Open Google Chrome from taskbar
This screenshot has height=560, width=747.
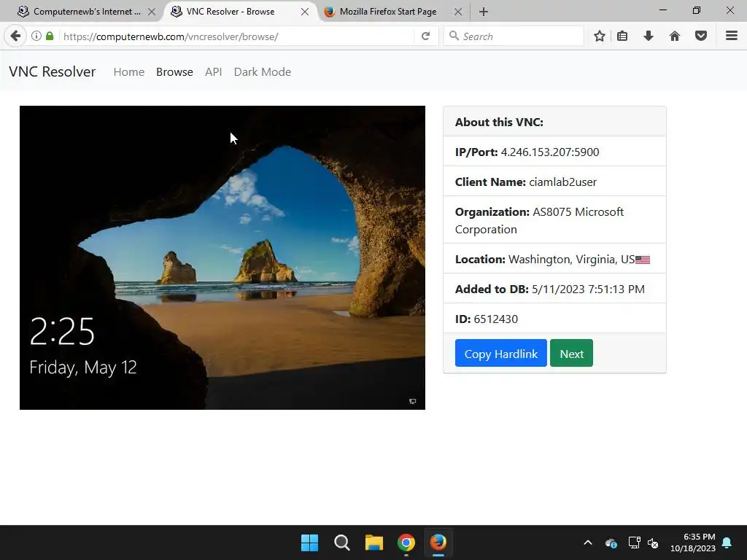point(406,542)
